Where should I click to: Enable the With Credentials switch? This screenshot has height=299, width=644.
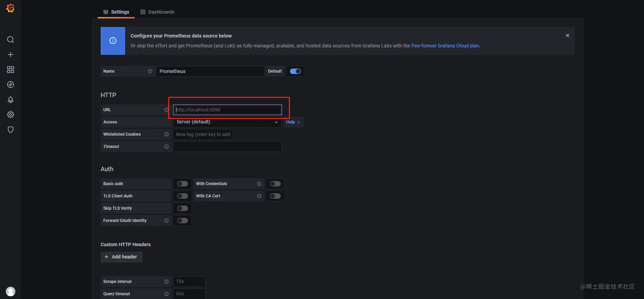[275, 184]
